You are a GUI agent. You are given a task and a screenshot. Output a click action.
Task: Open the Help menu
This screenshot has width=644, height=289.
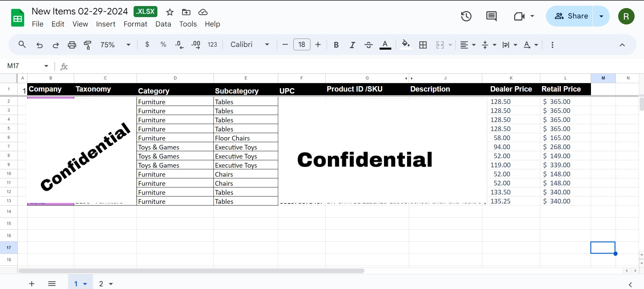coord(212,24)
